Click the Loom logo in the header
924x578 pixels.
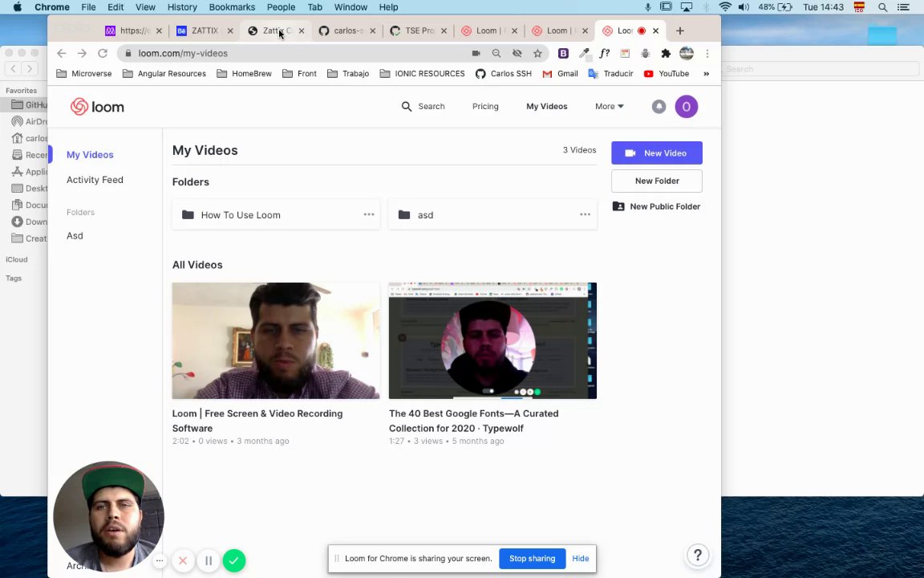coord(97,107)
